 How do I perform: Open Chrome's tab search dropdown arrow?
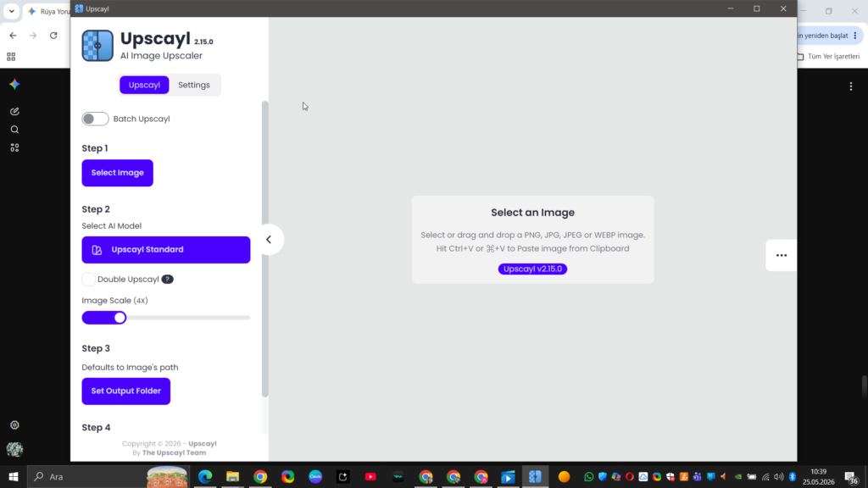[12, 11]
